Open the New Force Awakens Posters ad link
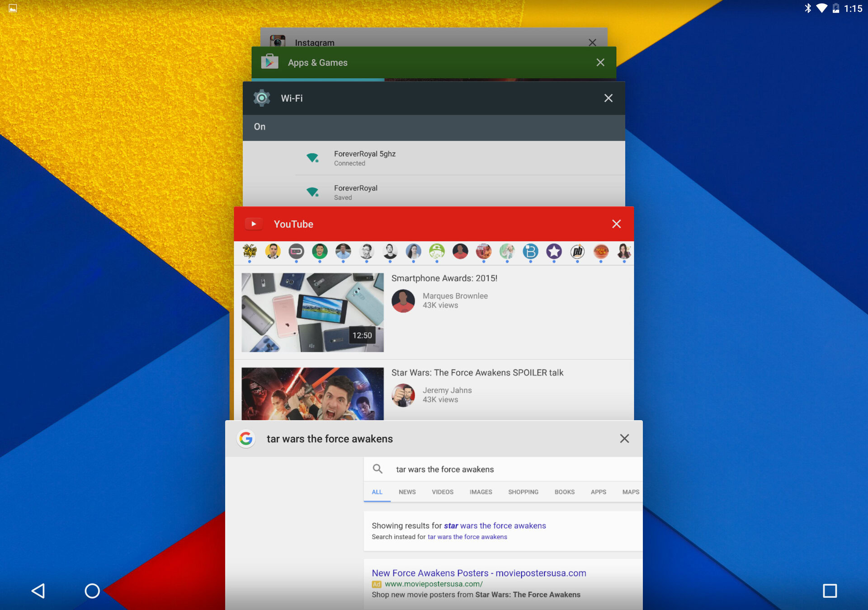The height and width of the screenshot is (610, 868). coord(478,573)
